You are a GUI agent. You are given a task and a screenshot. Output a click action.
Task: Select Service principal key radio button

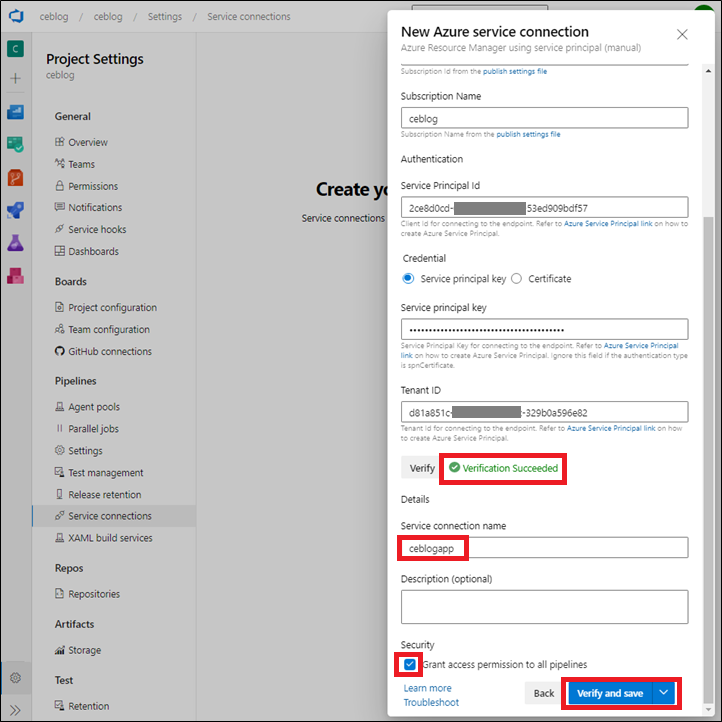pyautogui.click(x=408, y=279)
